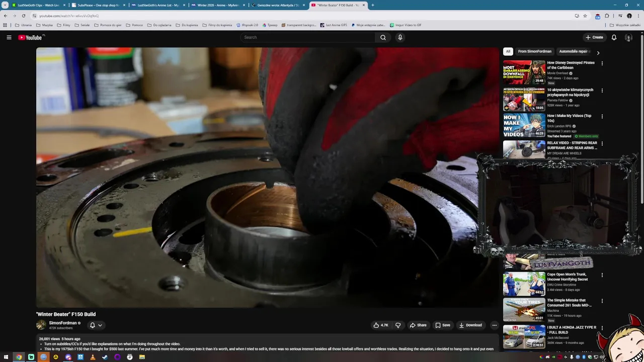Open How I Make My Videos thumbnail

pyautogui.click(x=524, y=125)
